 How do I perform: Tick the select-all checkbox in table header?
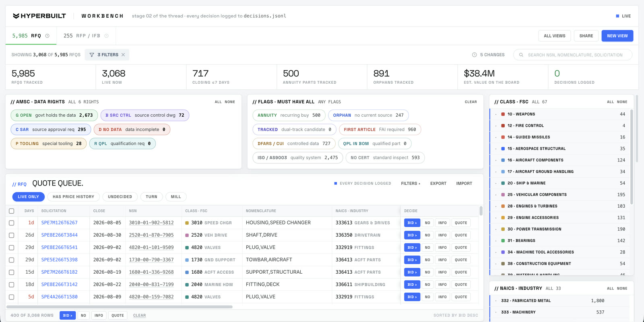(x=11, y=211)
